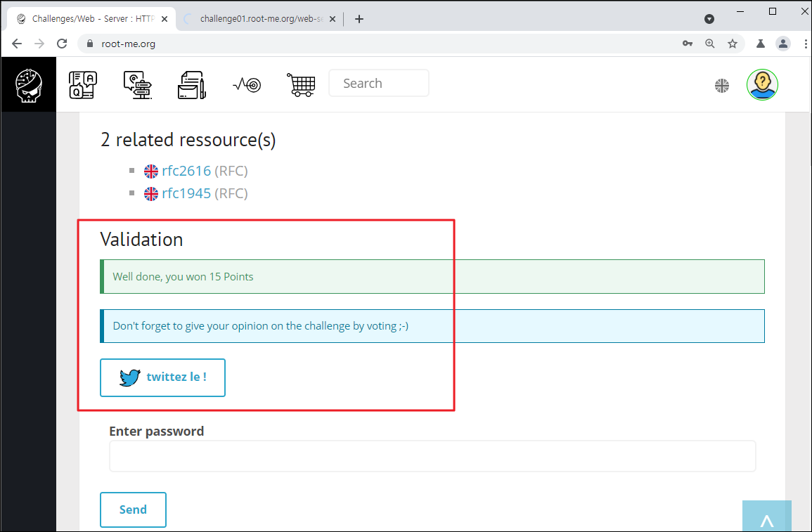The image size is (812, 532).
Task: Change language with the flag globe icon
Action: [x=722, y=86]
